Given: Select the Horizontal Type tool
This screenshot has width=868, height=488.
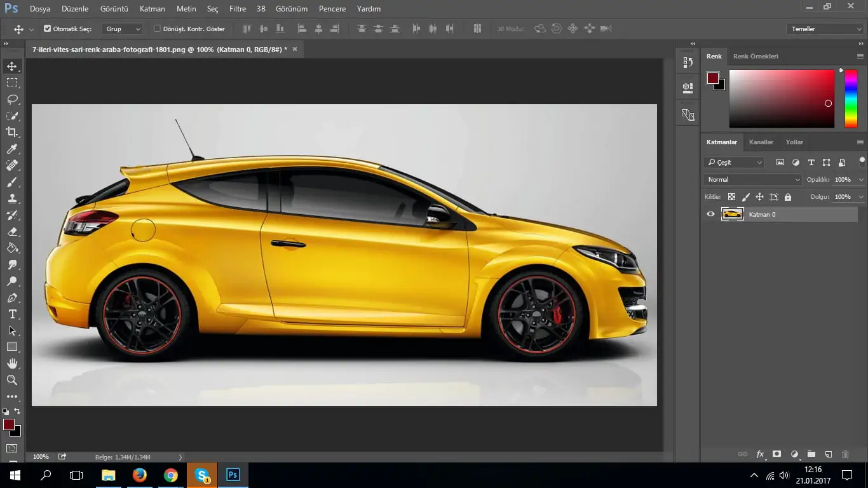Looking at the screenshot, I should 12,314.
